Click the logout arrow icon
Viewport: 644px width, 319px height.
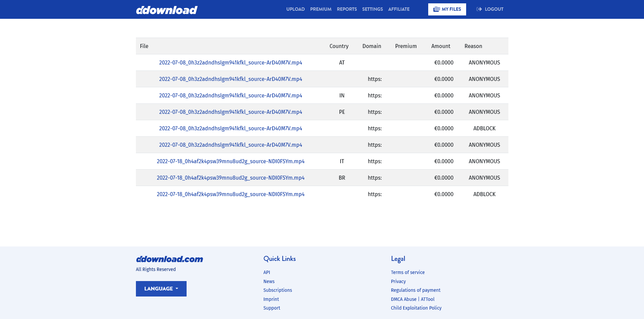pyautogui.click(x=479, y=9)
